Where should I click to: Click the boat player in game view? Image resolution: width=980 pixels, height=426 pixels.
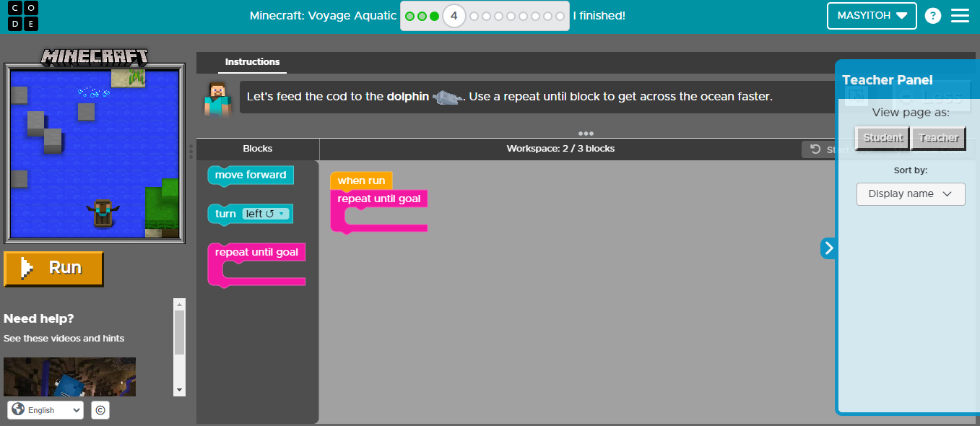tap(103, 213)
